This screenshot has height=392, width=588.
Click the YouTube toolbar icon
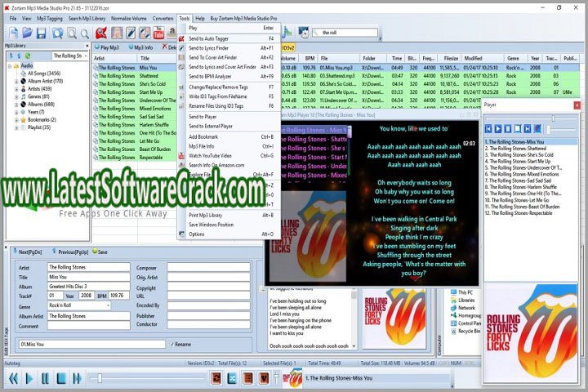click(158, 33)
